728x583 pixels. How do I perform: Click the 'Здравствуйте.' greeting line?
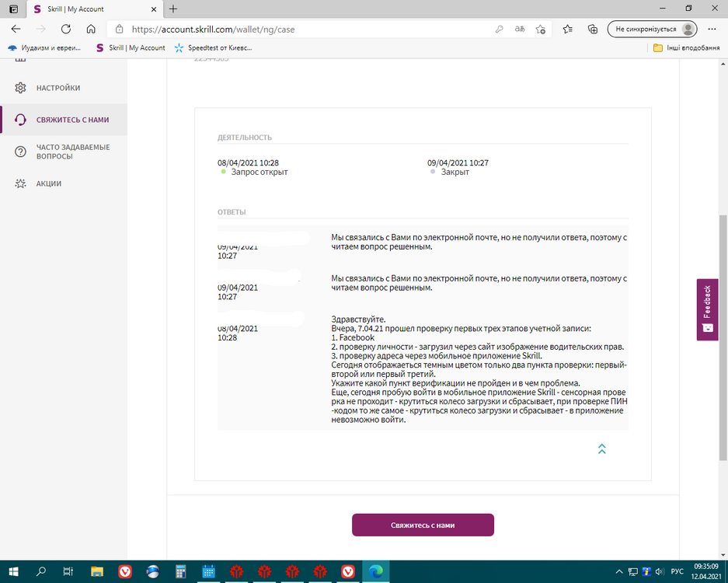[358, 319]
